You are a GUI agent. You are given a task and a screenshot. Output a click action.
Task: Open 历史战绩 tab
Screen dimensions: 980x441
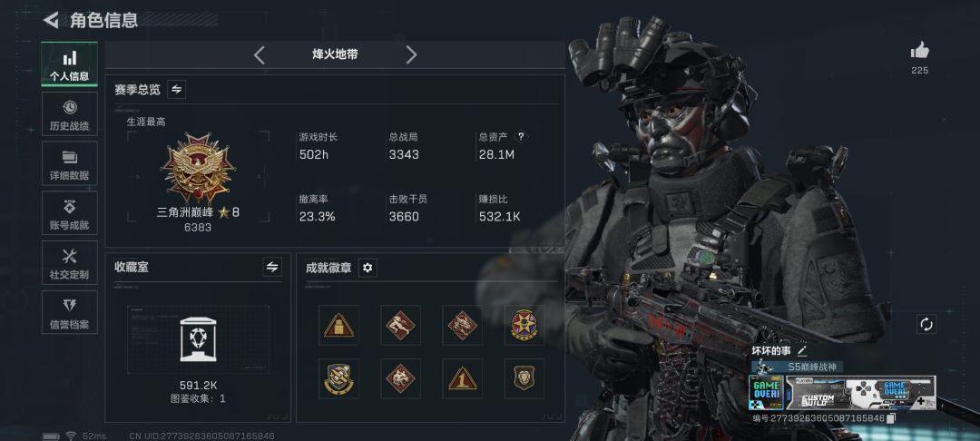(x=69, y=114)
